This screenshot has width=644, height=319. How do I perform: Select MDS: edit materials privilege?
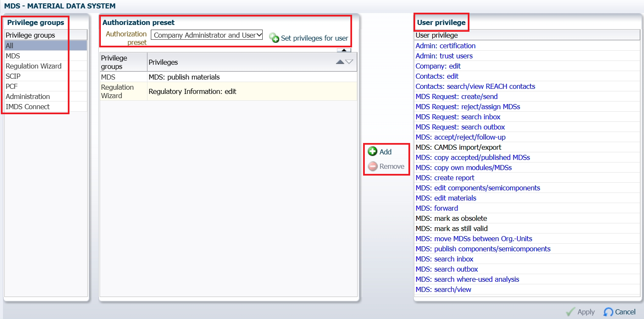pyautogui.click(x=527, y=198)
